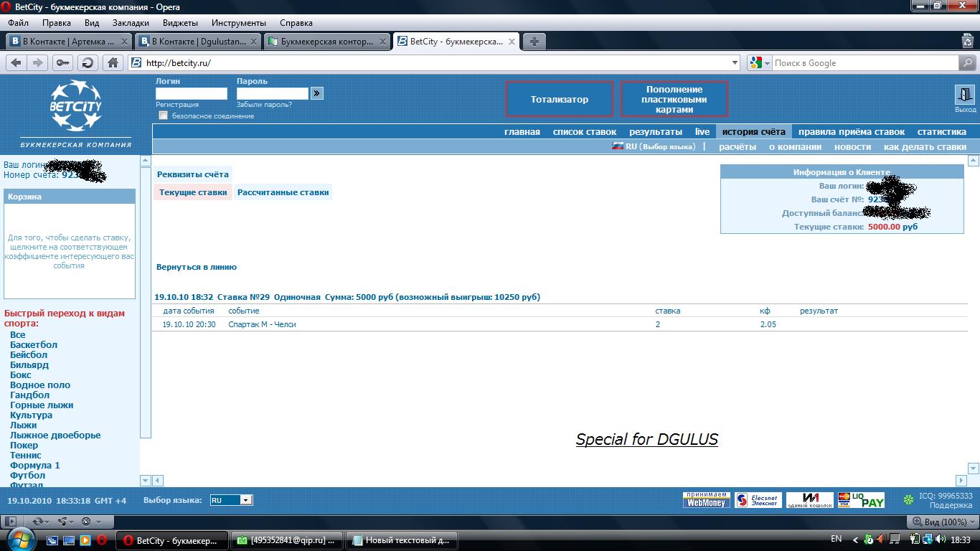Screen dimensions: 980x551
Task: Open the Opera Unite icon menu
Action: pyautogui.click(x=66, y=522)
